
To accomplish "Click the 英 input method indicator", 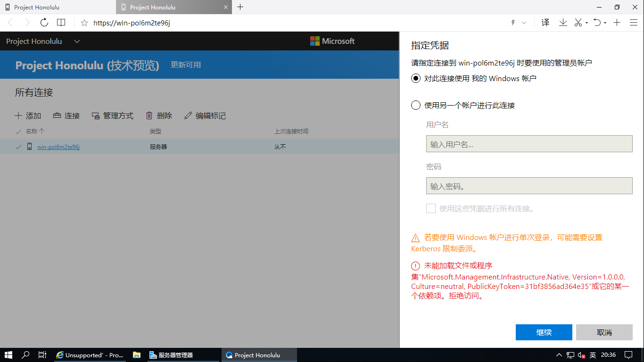I will (x=593, y=355).
